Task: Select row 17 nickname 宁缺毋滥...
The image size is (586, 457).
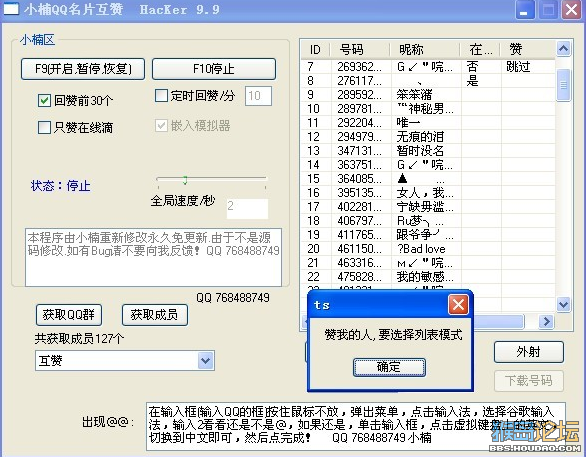Action: point(428,207)
